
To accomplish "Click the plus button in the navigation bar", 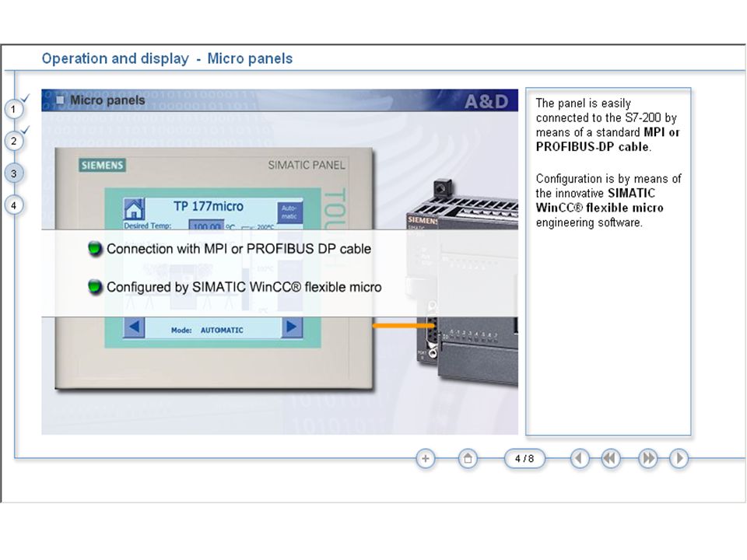I will tap(426, 459).
